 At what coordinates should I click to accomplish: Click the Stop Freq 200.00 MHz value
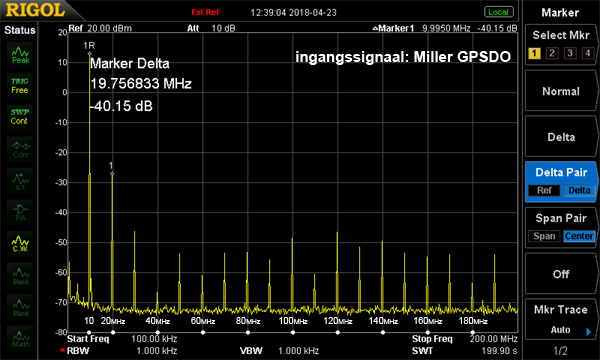(x=494, y=339)
